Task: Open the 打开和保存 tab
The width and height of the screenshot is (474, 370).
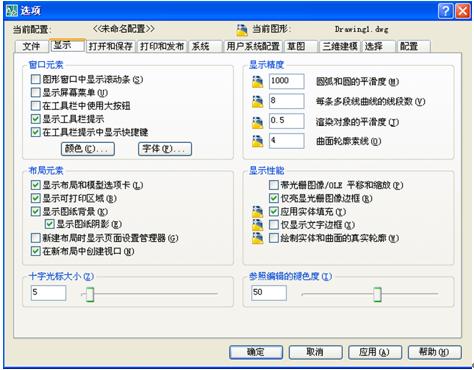Action: [x=111, y=46]
